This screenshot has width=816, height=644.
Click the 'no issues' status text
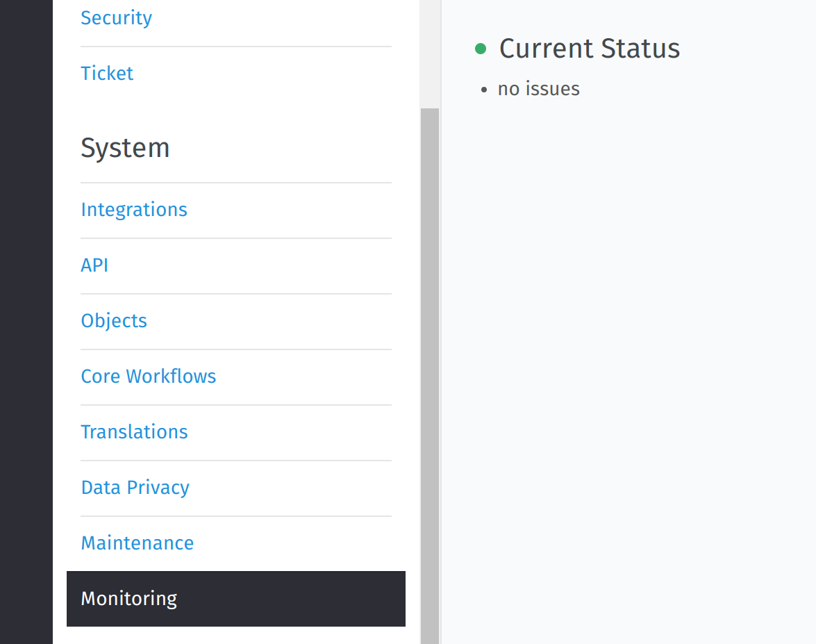pos(539,88)
